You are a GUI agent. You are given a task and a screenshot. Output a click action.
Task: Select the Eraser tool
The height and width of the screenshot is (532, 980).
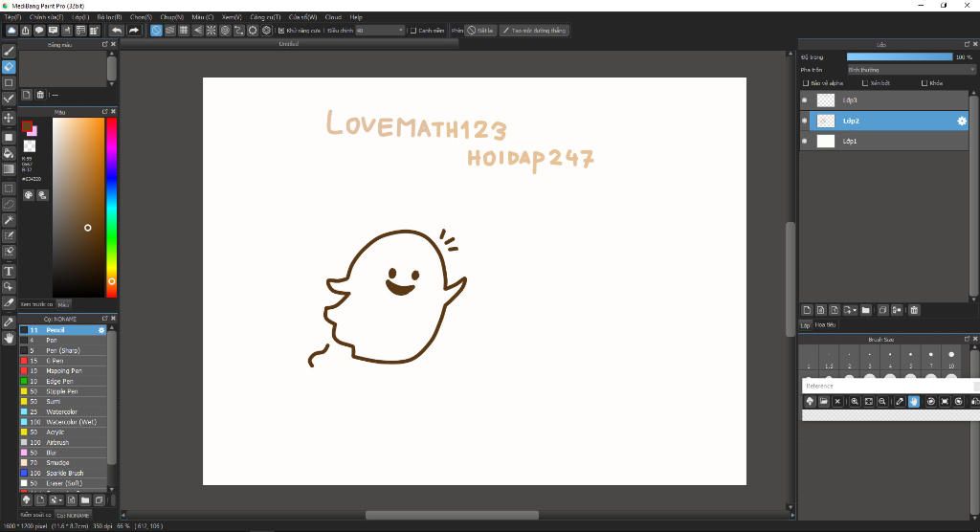coord(9,66)
